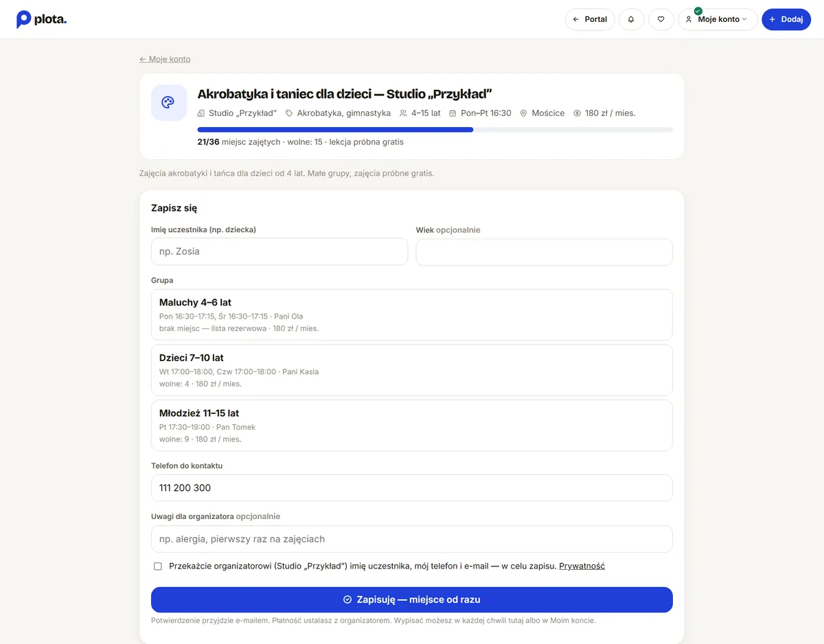This screenshot has width=824, height=644.
Task: Click the note Potwierdzenie przyjdzie e-mailem
Action: [x=374, y=621]
